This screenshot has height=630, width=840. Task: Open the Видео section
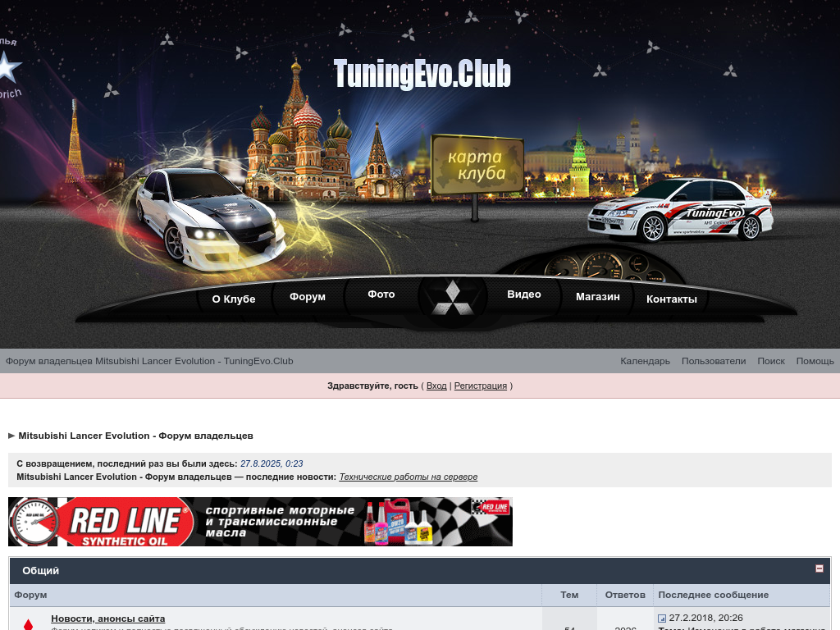coord(523,294)
